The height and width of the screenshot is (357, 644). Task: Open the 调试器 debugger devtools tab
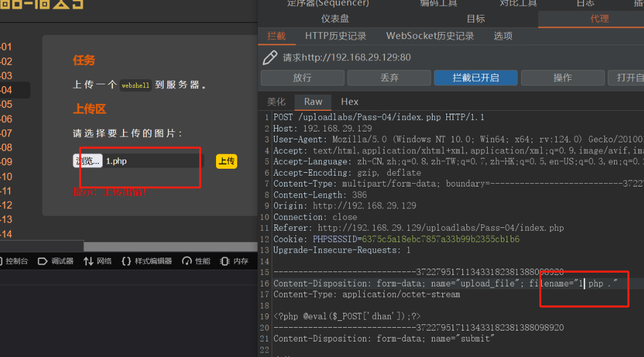(56, 261)
